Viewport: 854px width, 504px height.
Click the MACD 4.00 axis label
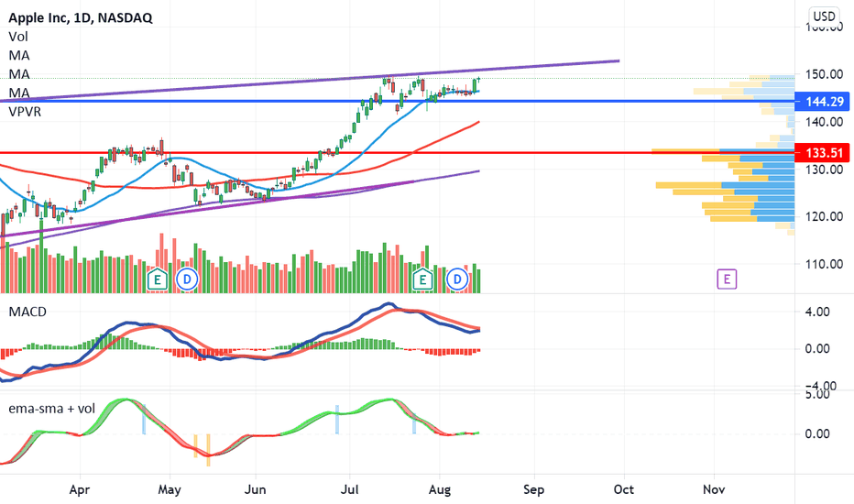tap(817, 312)
